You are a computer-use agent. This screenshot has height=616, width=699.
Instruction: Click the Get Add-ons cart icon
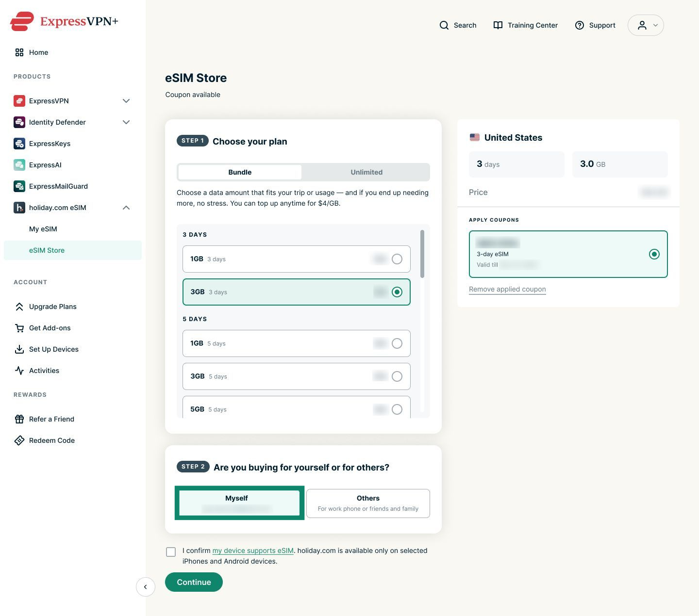19,328
